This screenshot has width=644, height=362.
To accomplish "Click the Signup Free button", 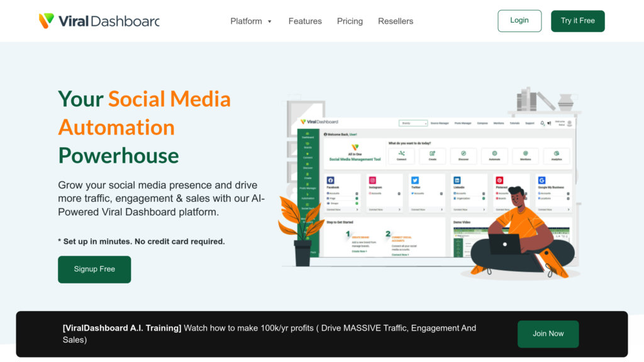I will 94,269.
